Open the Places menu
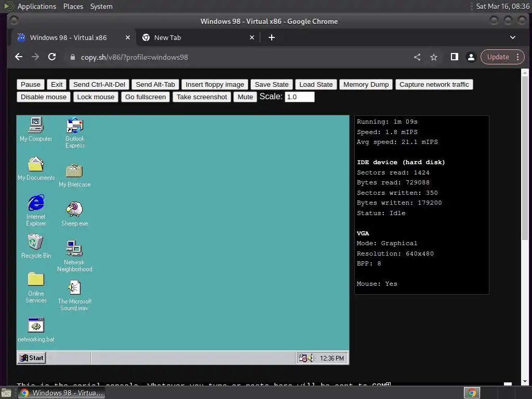The height and width of the screenshot is (399, 532). pos(73,6)
